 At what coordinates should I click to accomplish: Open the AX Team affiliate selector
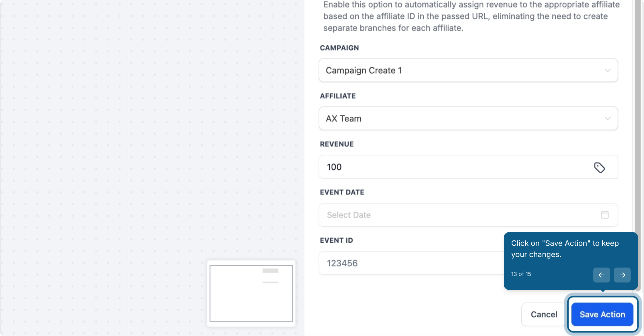[x=468, y=119]
